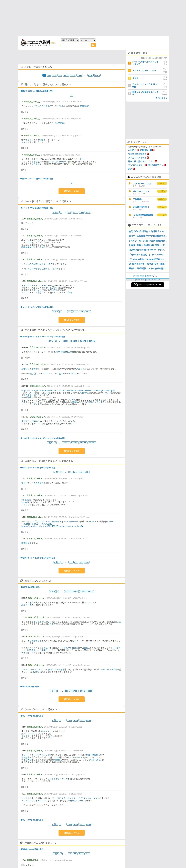Select page 391- in ウォーズマン thread top pagination
This screenshot has height=868, width=186.
coord(82,720)
